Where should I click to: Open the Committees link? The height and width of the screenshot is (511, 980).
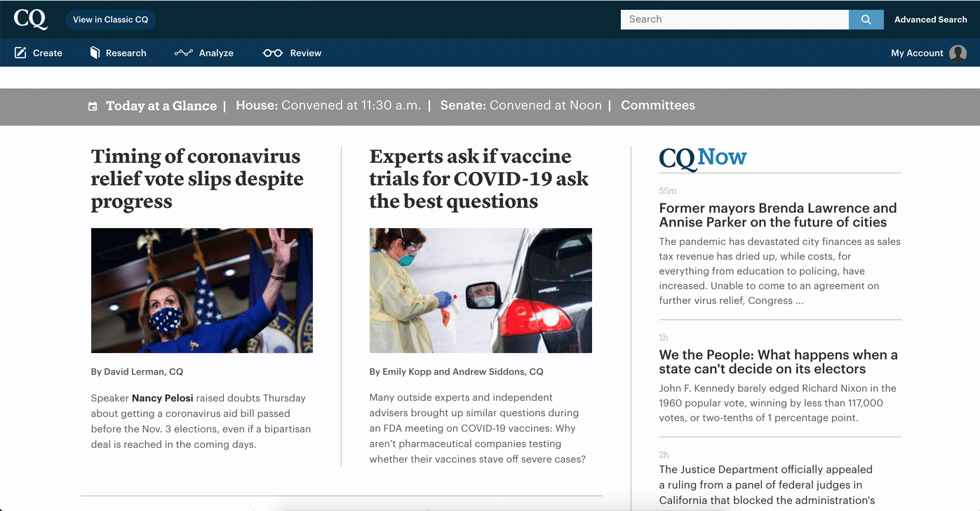[x=658, y=105]
